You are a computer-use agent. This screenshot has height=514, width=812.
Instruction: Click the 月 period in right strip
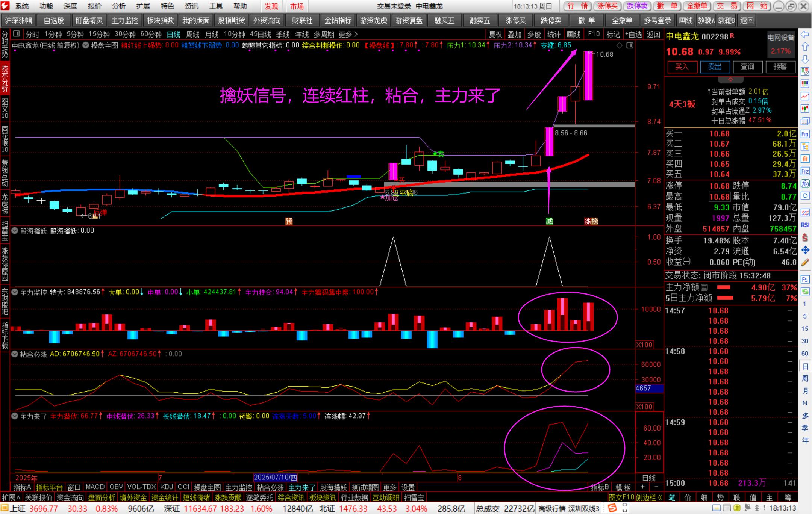[x=805, y=391]
